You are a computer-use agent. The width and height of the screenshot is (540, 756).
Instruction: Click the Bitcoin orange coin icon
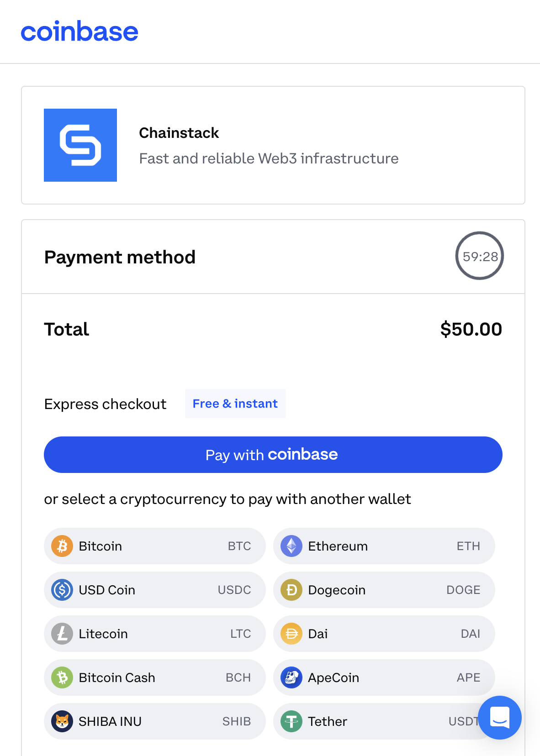coord(62,546)
